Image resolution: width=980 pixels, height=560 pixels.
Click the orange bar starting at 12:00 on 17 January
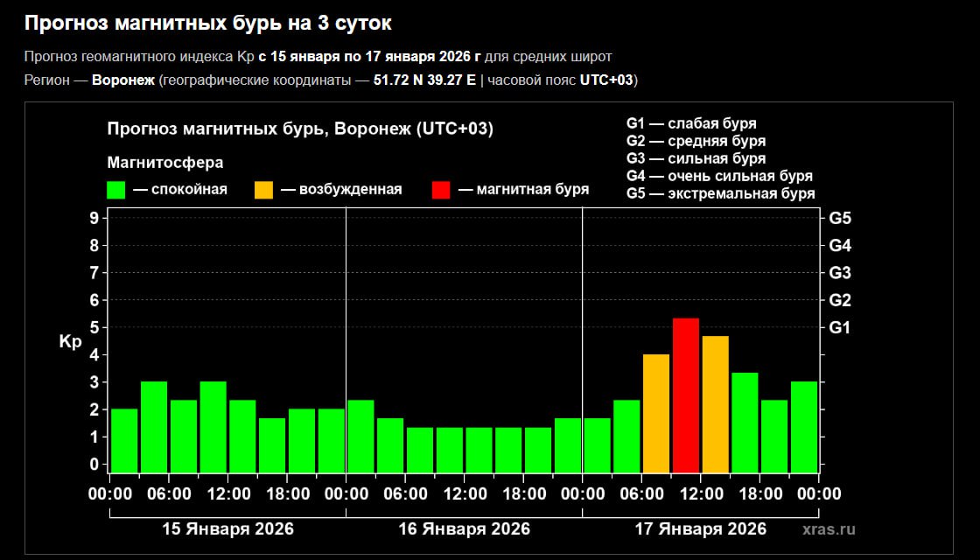[x=715, y=404]
